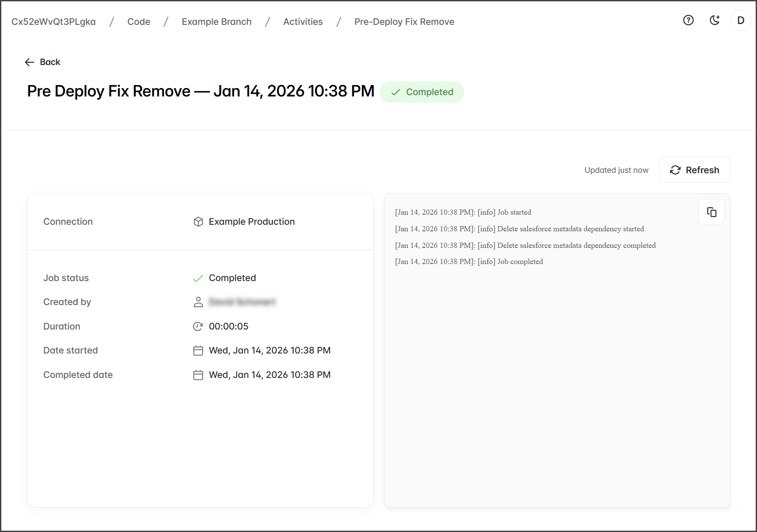Click the Created by user icon
Image resolution: width=757 pixels, height=532 pixels.
(198, 302)
